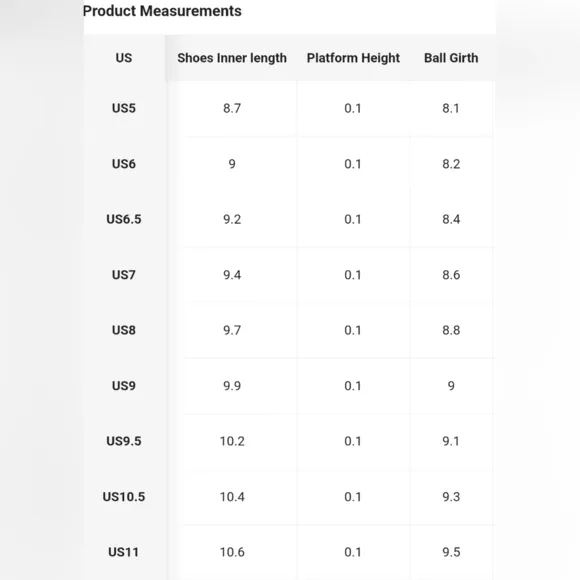Select the US11 row label
580x580 pixels.
(124, 552)
